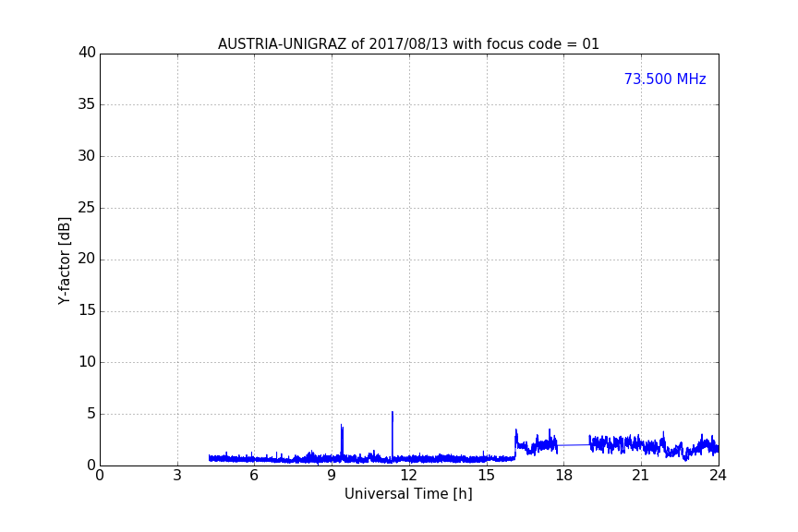Screen dimensions: 798x532
Task: Click the y-axis tick label '5'
Action: [x=91, y=414]
